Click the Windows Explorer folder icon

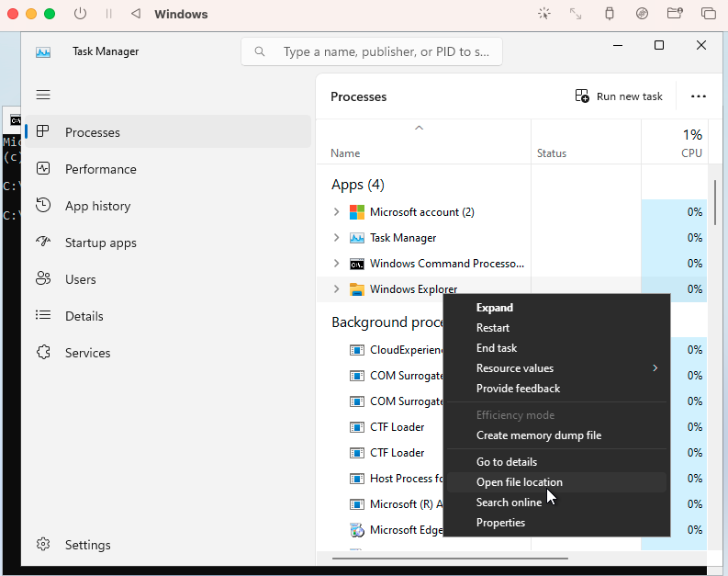point(356,289)
